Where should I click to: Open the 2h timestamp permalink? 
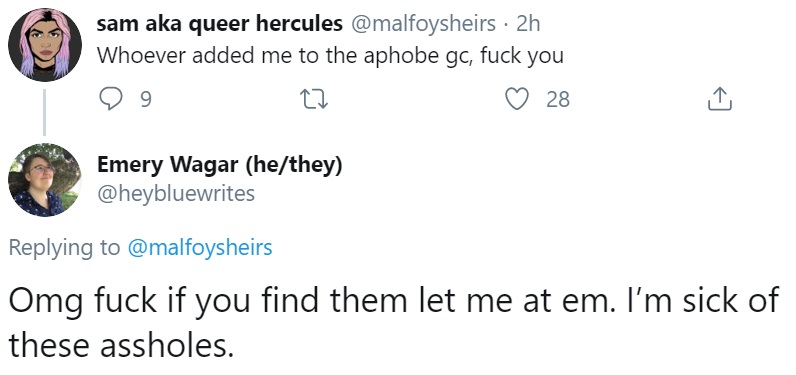528,24
